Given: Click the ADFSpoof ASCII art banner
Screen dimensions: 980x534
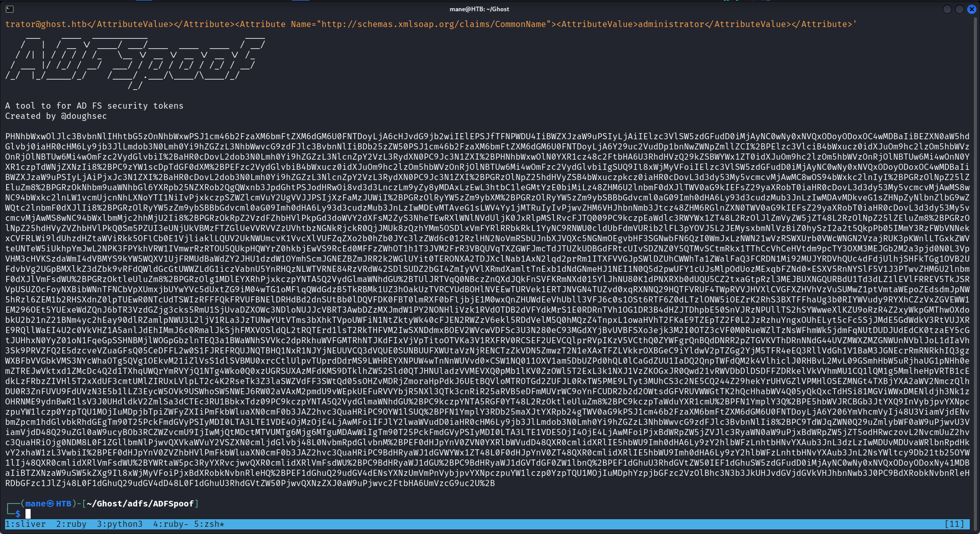Looking at the screenshot, I should (x=135, y=62).
